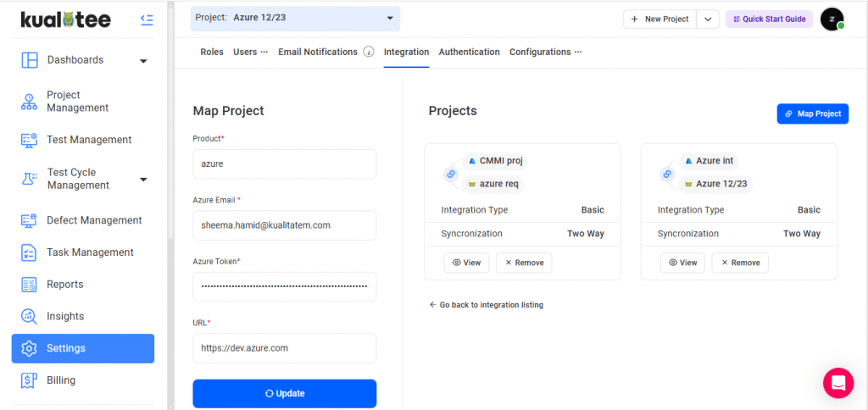Expand the Test Cycle Management arrow
868x410 pixels.
coord(143,180)
